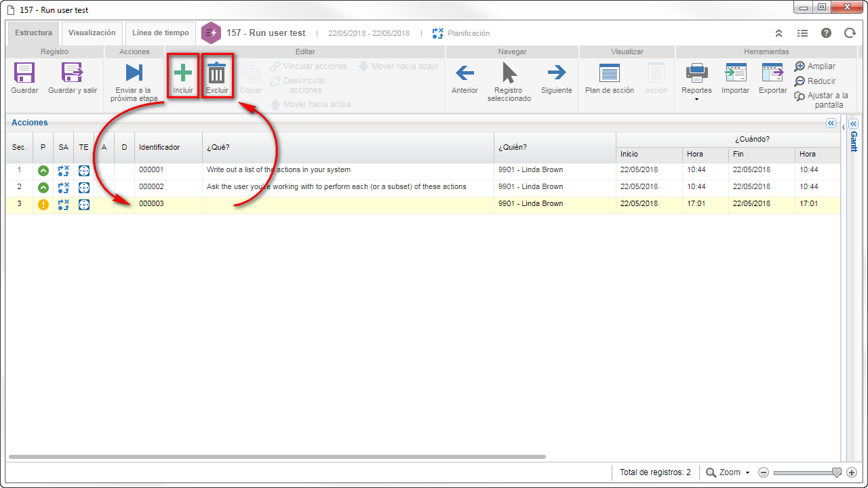Viewport: 868px width, 488px height.
Task: Click 'Write out a list of the actions' text
Action: pos(279,170)
